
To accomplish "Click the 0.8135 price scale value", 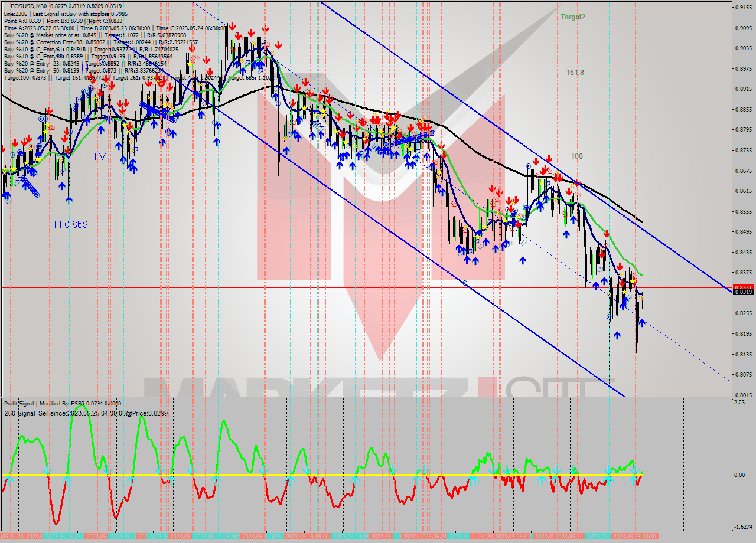I will coord(743,354).
